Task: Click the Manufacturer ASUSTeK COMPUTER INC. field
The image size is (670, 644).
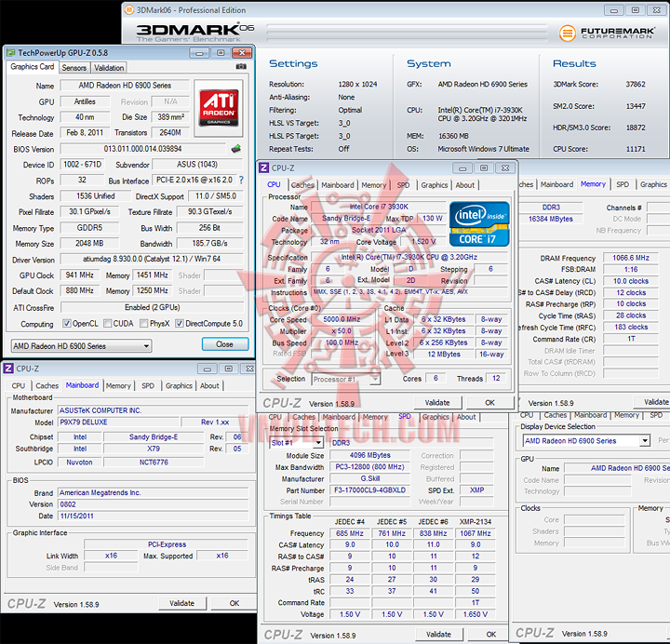Action: (x=153, y=410)
